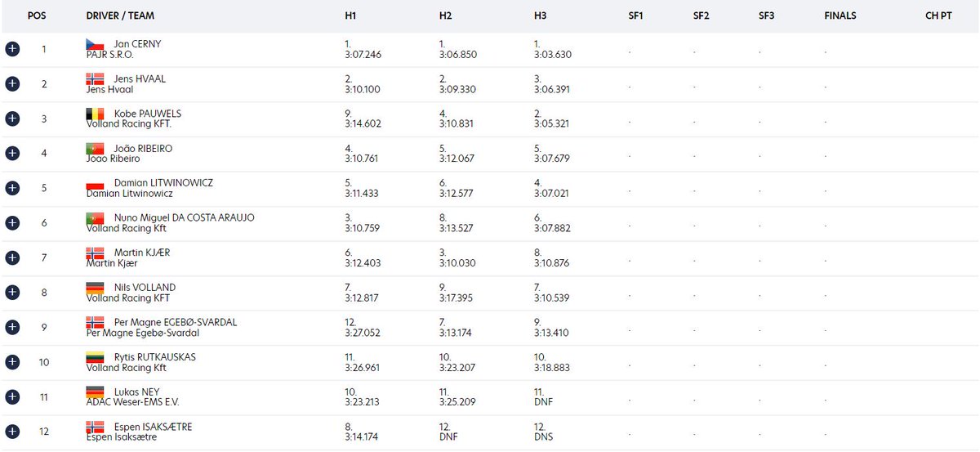The height and width of the screenshot is (452, 980).
Task: Click the Norwegian flag next to Martin KJÆR
Action: point(96,253)
